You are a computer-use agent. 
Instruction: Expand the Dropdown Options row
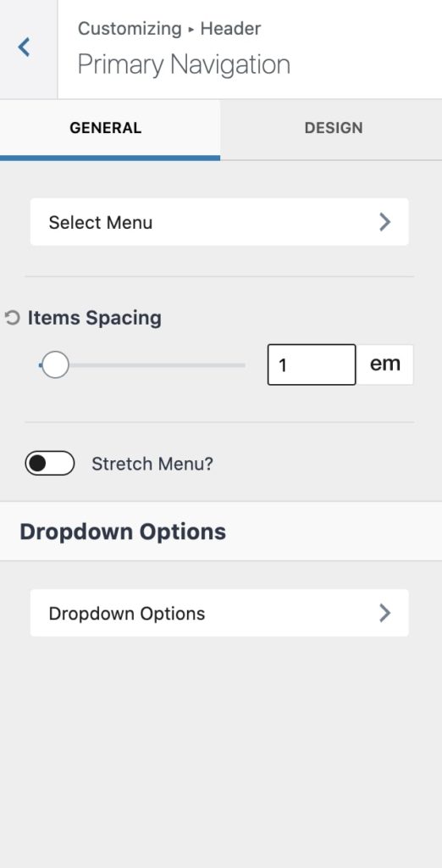[219, 613]
